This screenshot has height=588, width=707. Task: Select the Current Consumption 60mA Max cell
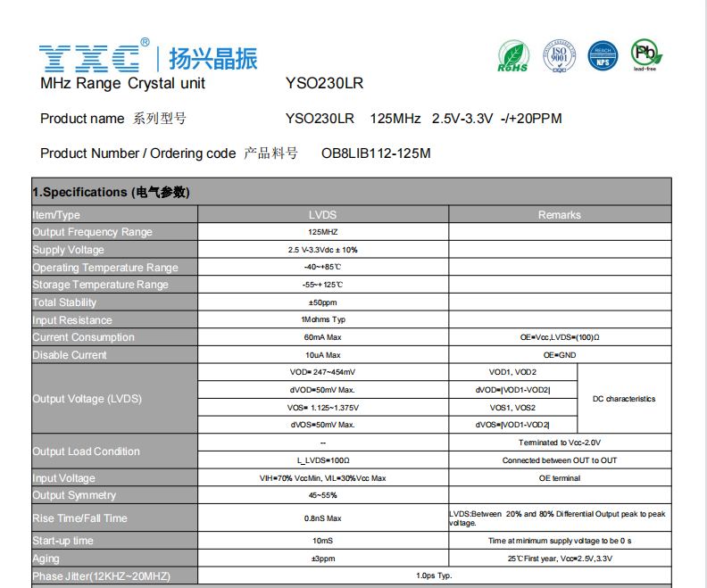(x=322, y=337)
